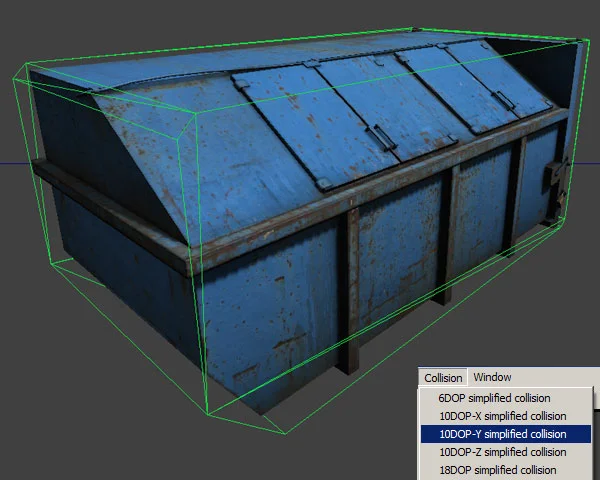This screenshot has height=480, width=600.
Task: Choose 10DOP-Z simplified collision
Action: (x=506, y=452)
